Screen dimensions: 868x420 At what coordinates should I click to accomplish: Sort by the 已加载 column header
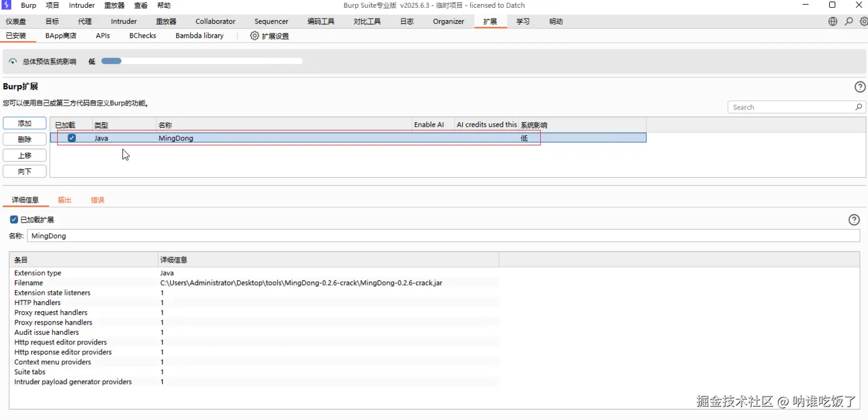coord(72,125)
